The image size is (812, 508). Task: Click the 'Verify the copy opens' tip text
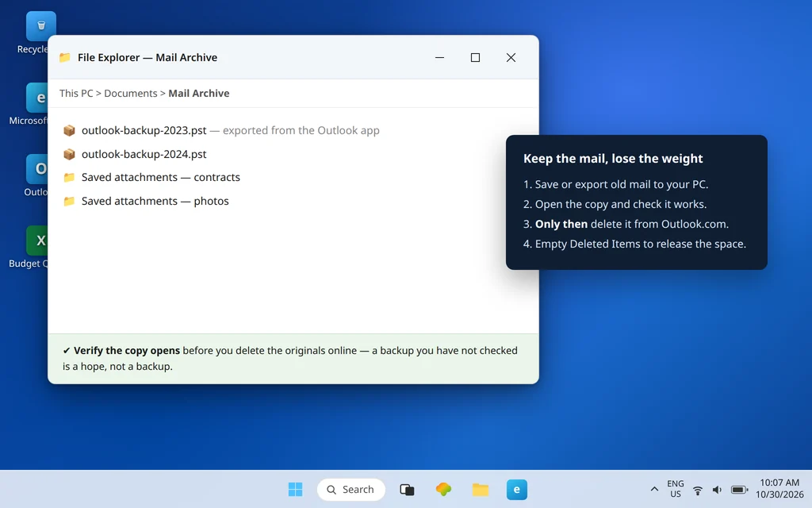tap(127, 350)
